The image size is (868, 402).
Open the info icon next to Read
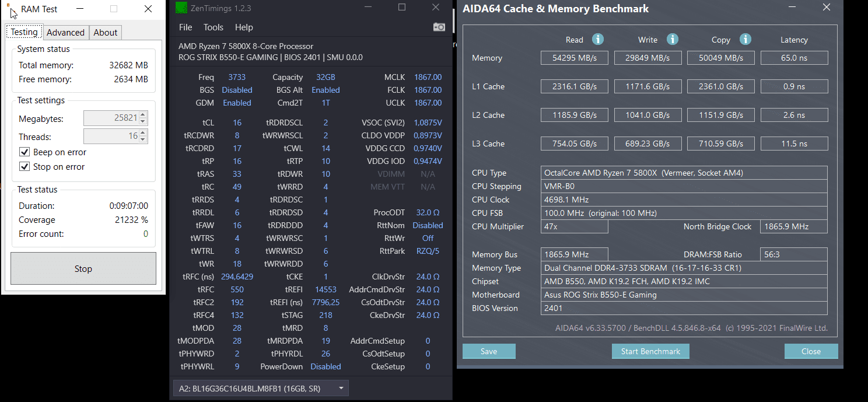click(597, 39)
